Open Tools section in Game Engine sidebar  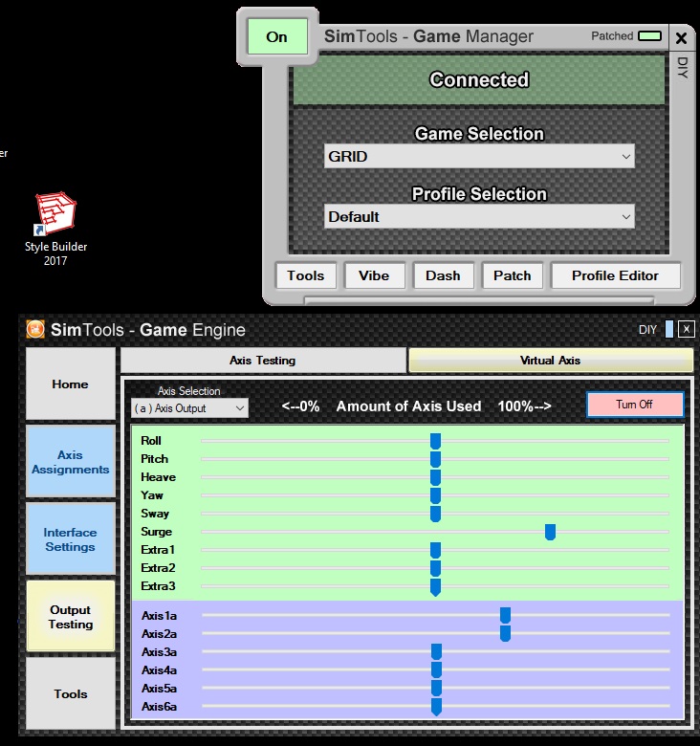(x=71, y=693)
